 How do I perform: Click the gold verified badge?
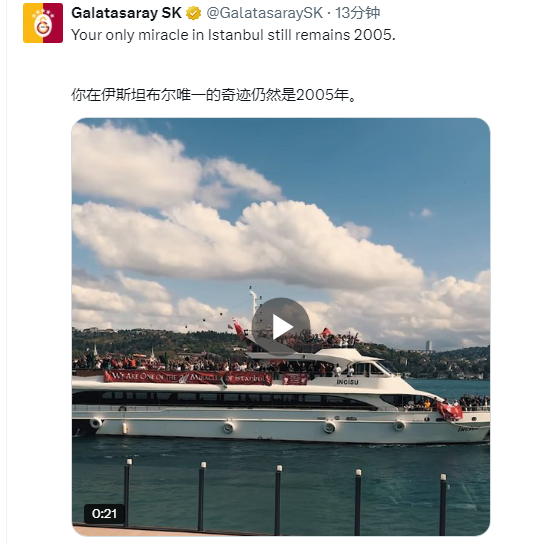tap(194, 13)
